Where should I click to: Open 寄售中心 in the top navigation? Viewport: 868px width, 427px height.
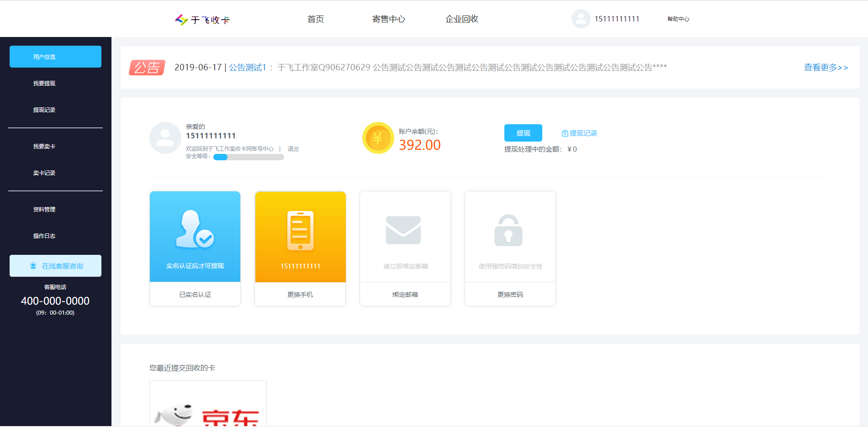click(x=388, y=19)
